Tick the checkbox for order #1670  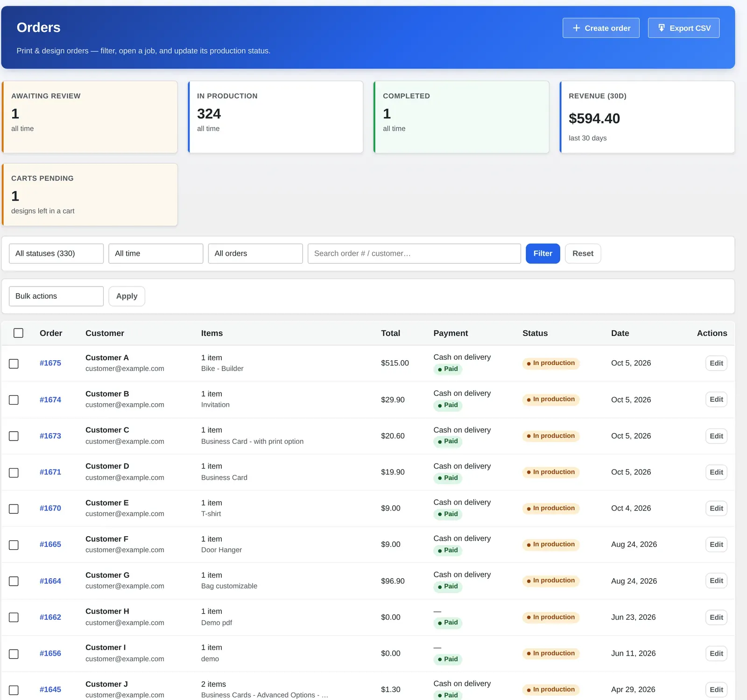pos(14,509)
